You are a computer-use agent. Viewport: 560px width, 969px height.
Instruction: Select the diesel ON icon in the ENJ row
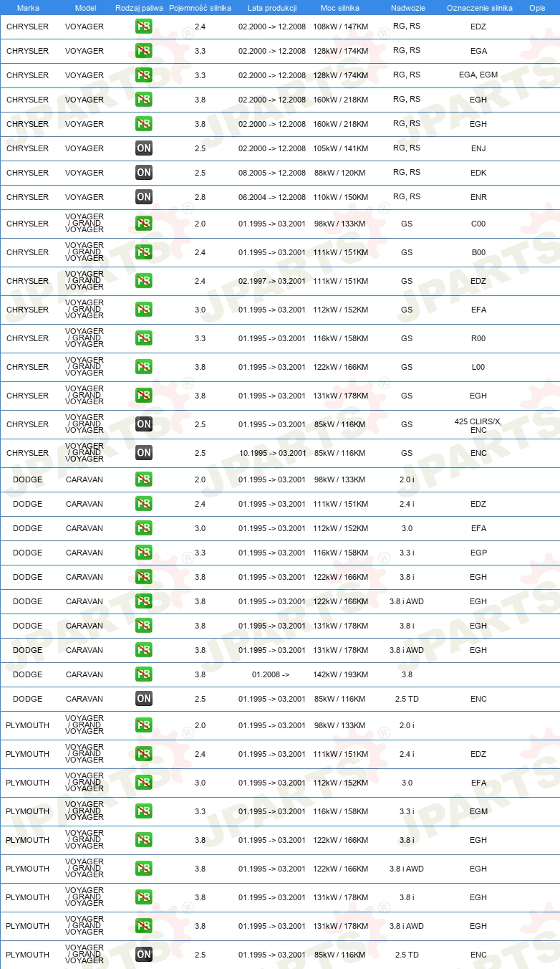coord(144,148)
